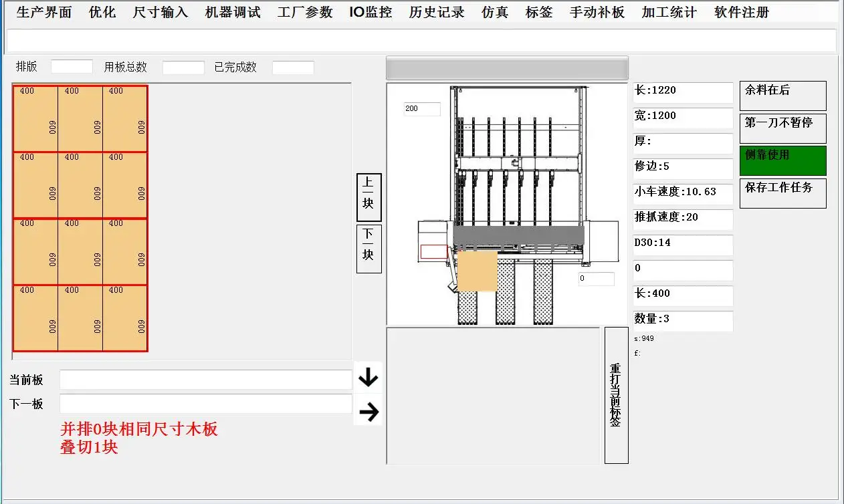Viewport: 844px width, 504px height.
Task: Open the 生产界面 menu
Action: coord(43,12)
